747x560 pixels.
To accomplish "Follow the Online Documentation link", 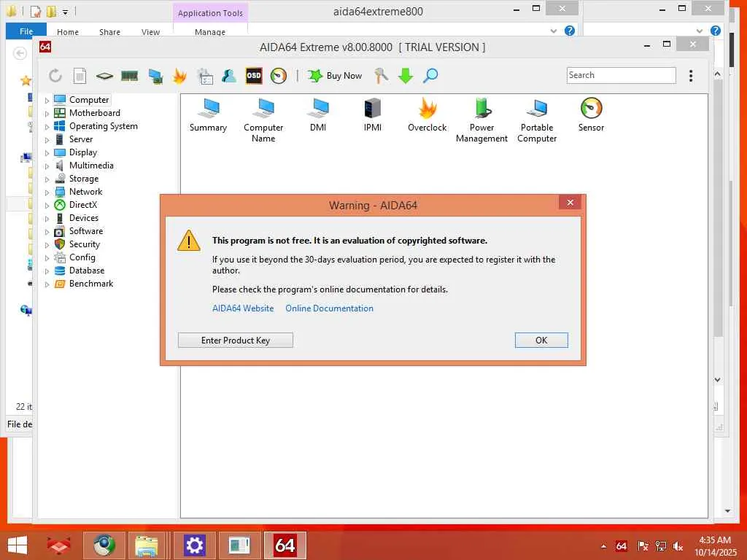I will 329,308.
